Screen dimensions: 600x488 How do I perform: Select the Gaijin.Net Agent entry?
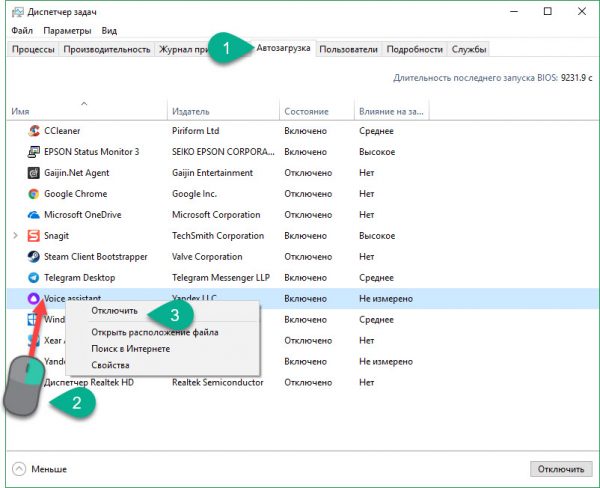(x=77, y=173)
